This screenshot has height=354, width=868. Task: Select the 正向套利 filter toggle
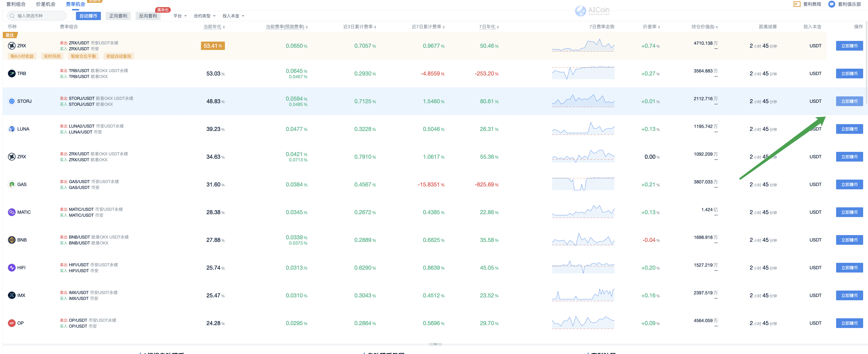point(118,16)
